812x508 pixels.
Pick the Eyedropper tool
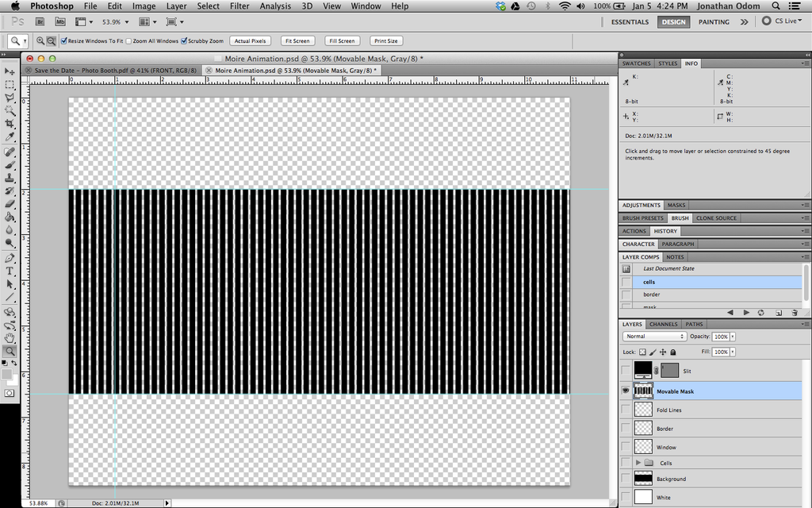point(10,137)
